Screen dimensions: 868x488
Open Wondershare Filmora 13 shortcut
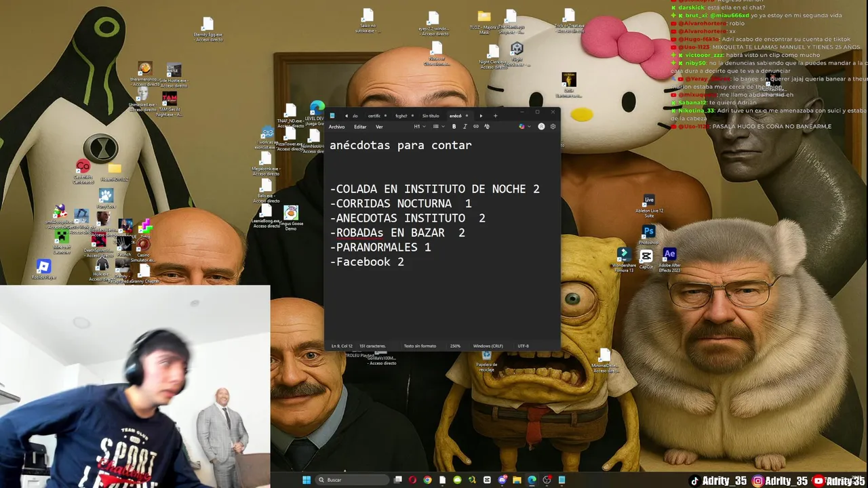623,258
